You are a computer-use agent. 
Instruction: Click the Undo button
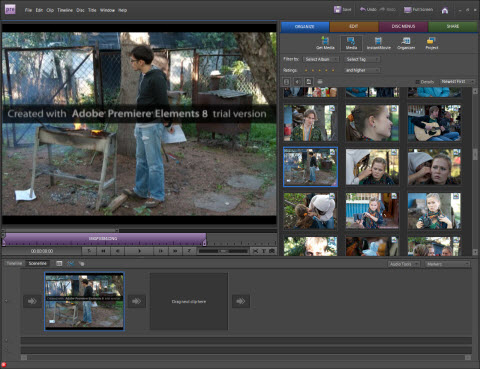coord(368,9)
